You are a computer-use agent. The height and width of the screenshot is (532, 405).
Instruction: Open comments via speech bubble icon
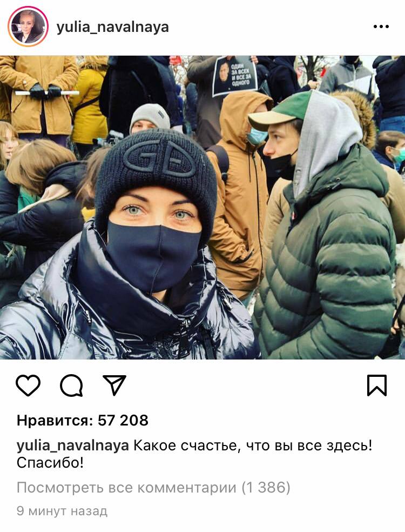coord(71,385)
